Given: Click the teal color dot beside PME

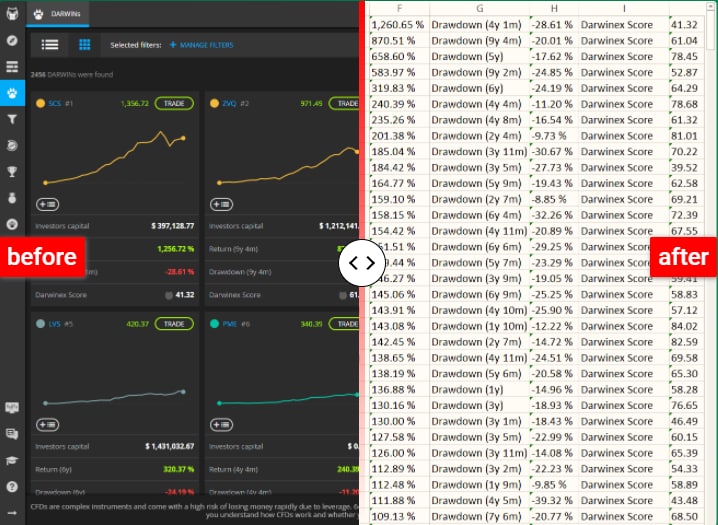Looking at the screenshot, I should point(214,324).
